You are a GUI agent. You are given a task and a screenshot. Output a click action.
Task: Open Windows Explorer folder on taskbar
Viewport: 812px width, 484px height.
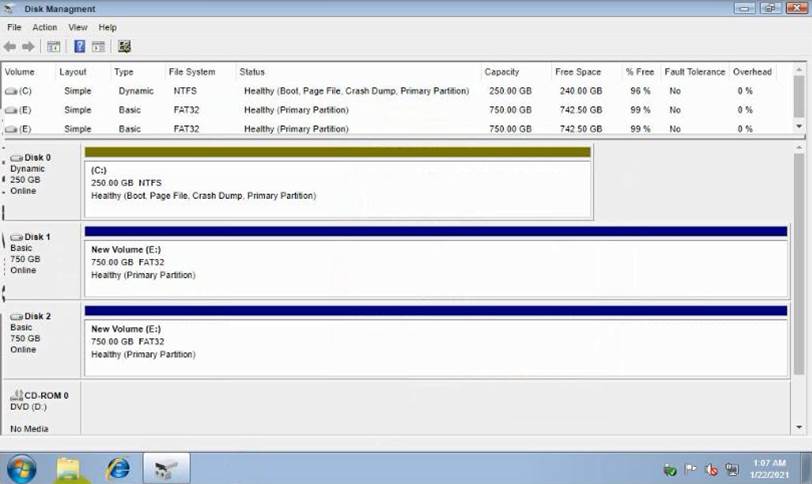(68, 467)
